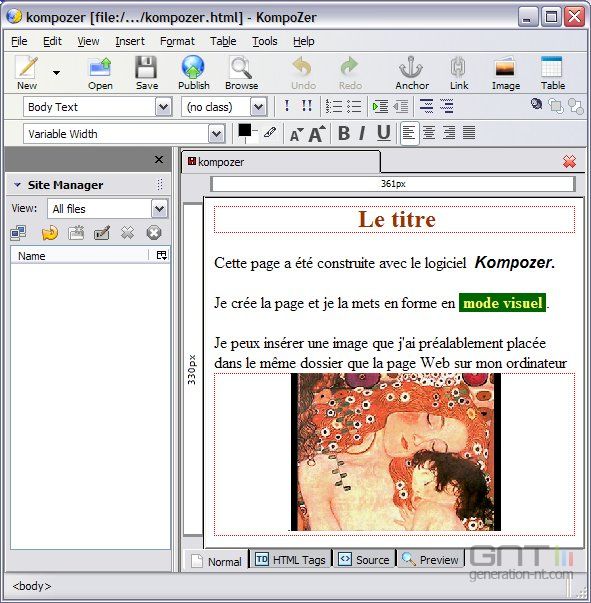Click the New page icon
The height and width of the screenshot is (603, 591).
pos(27,73)
